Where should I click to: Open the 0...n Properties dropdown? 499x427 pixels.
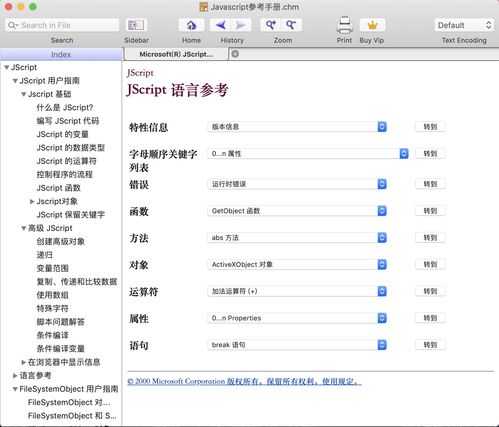coord(297,318)
